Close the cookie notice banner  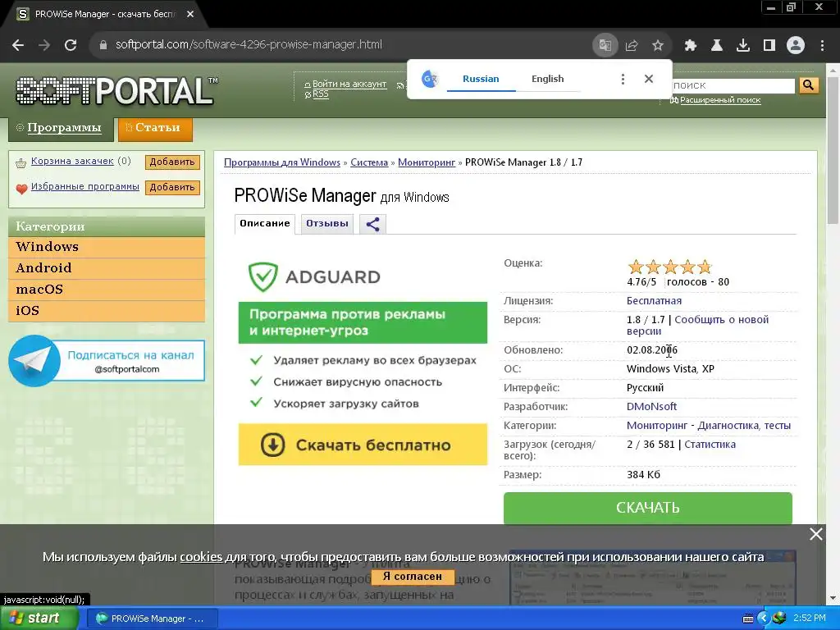[x=816, y=534]
